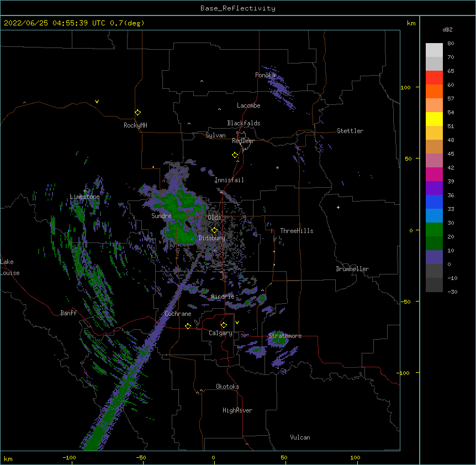Click the yellow diamond marker above Calgary label
Viewport: 476px width, 465px height.
[x=224, y=325]
